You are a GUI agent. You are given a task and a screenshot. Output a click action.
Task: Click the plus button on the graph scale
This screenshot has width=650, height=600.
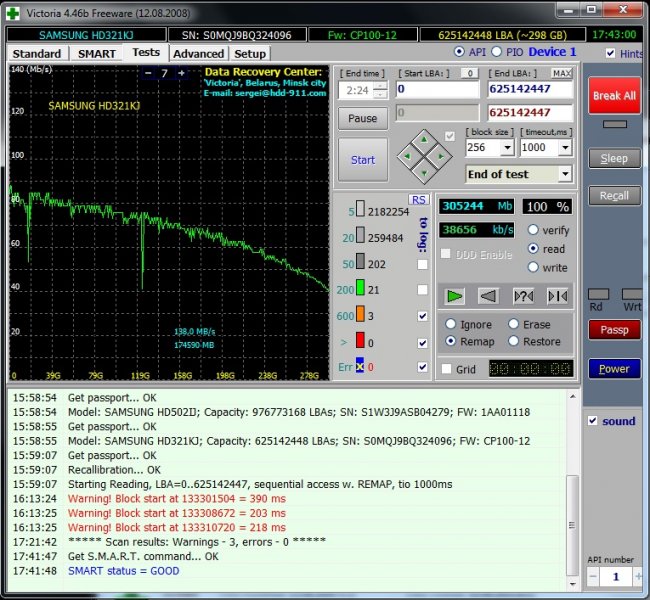coord(180,73)
